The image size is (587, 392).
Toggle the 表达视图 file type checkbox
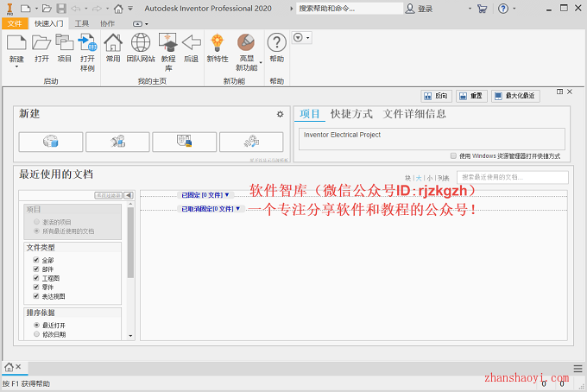tap(36, 296)
